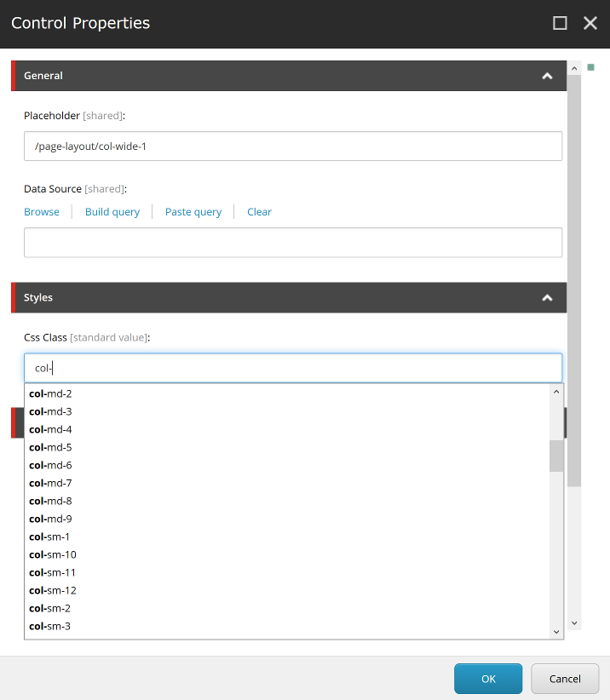Click suggestion list scroll-down arrow
This screenshot has height=700, width=610.
[556, 632]
